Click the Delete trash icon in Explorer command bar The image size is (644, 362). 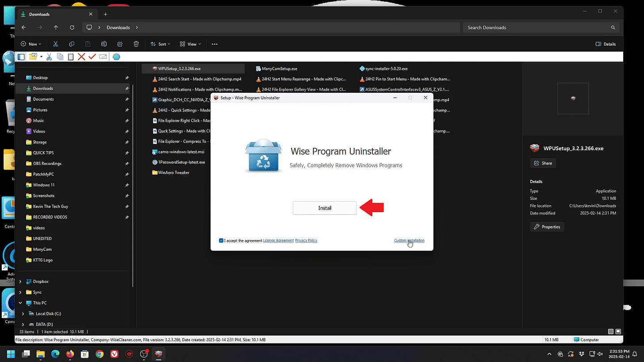136,44
